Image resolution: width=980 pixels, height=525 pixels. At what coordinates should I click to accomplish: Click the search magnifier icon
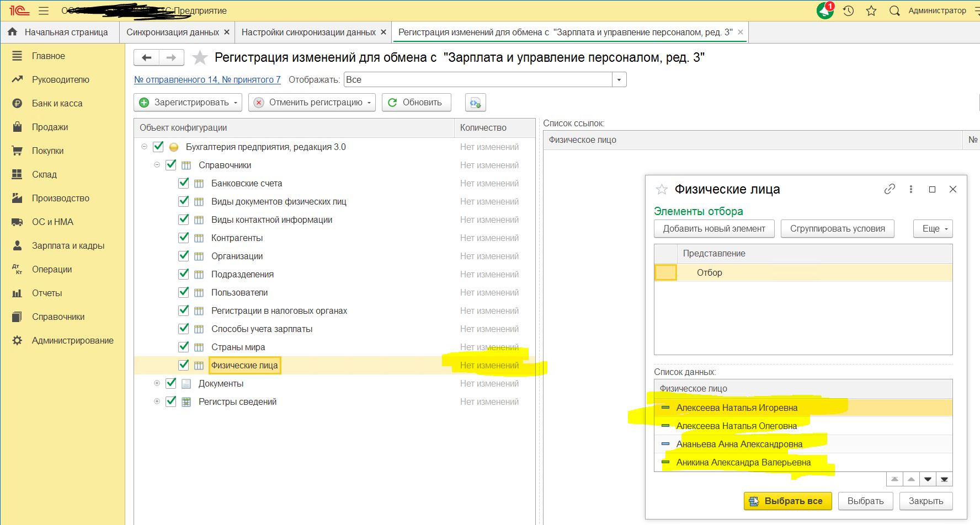[894, 10]
